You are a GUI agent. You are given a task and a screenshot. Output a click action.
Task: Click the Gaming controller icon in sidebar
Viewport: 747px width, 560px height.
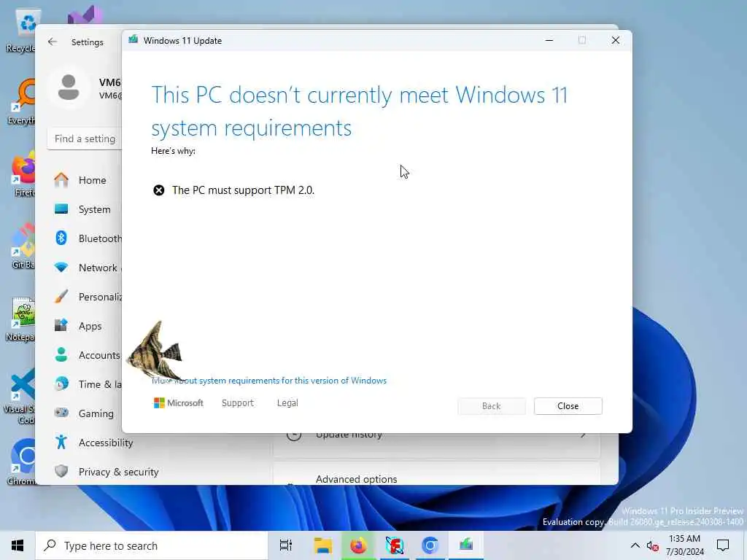[x=61, y=413]
